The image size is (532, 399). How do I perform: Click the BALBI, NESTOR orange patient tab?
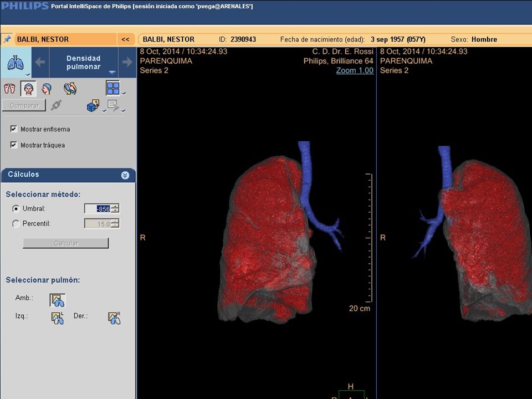(x=65, y=39)
